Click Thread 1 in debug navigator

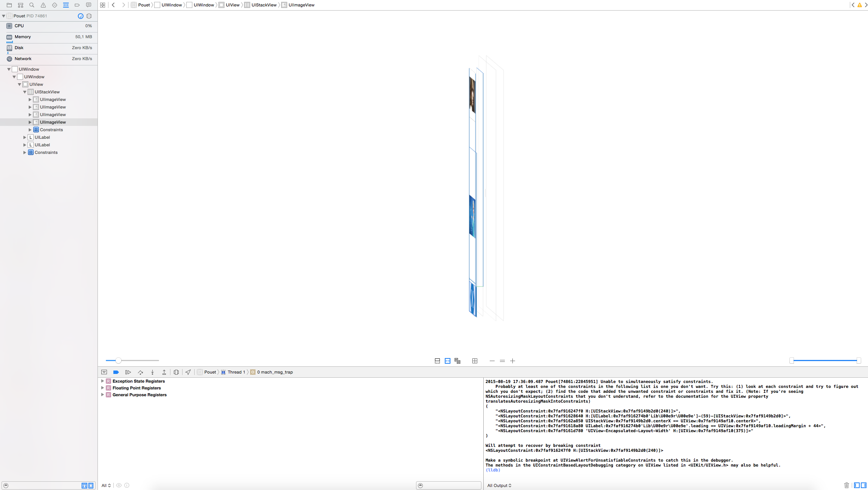237,372
